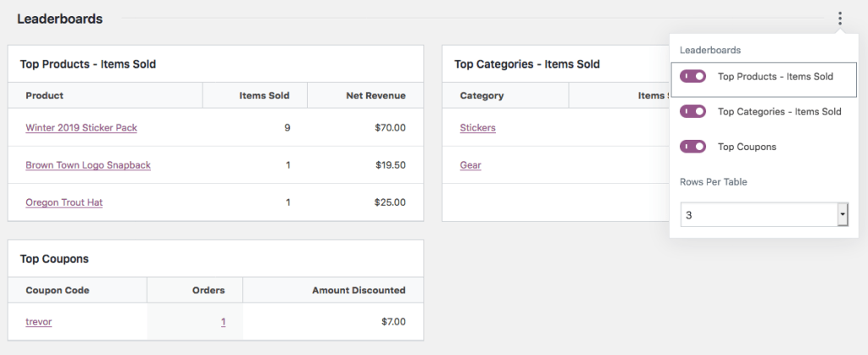Click the Product column header
Image resolution: width=868 pixels, height=355 pixels.
click(45, 96)
